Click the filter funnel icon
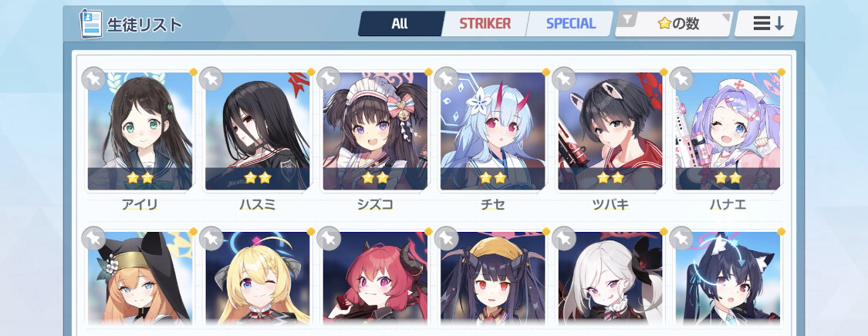 click(x=627, y=21)
